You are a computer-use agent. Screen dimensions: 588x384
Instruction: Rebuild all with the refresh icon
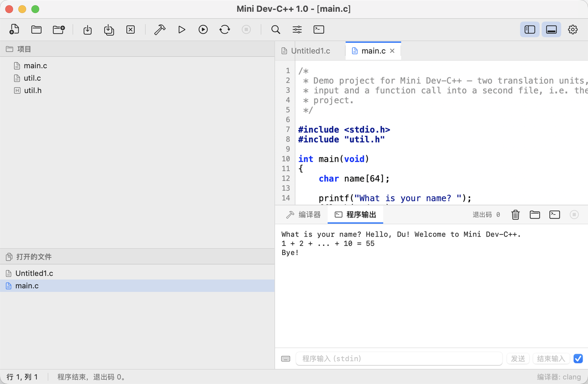point(225,29)
